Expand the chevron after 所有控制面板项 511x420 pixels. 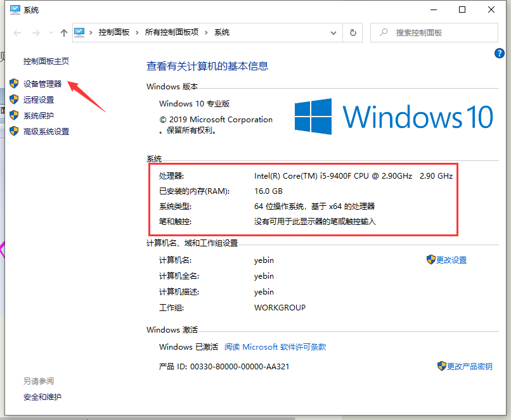point(207,32)
